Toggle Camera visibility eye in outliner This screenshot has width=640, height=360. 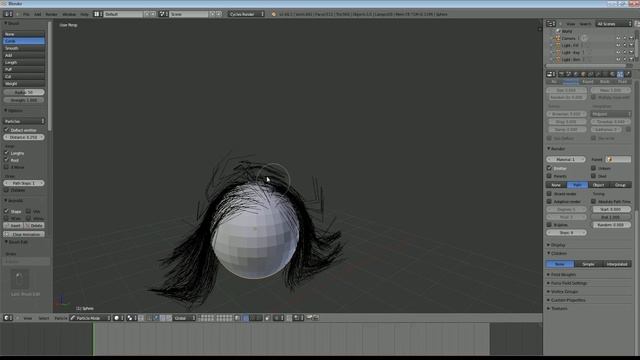point(618,38)
